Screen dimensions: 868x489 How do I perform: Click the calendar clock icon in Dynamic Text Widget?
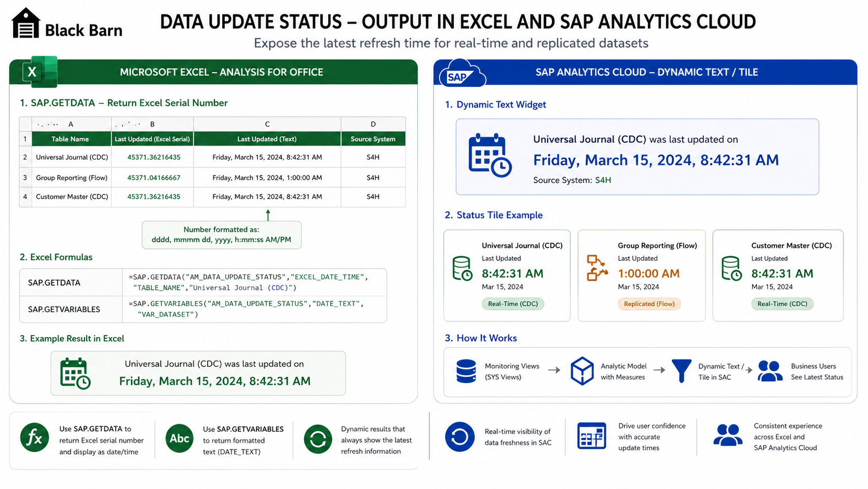point(490,155)
